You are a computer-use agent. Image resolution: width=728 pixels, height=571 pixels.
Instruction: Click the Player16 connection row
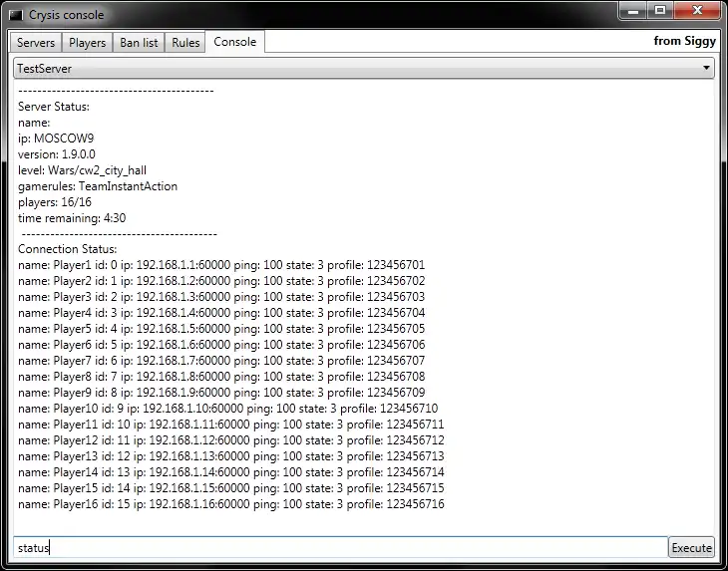click(231, 504)
